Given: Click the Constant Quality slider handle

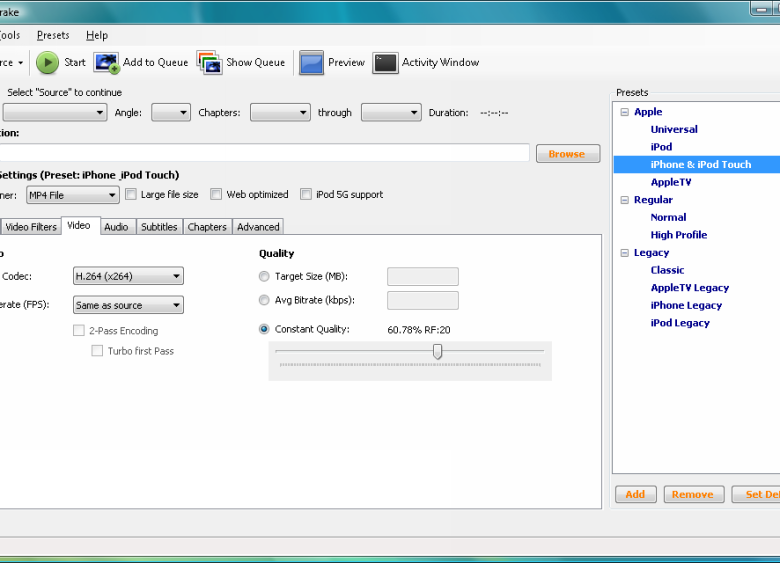Looking at the screenshot, I should pos(437,351).
